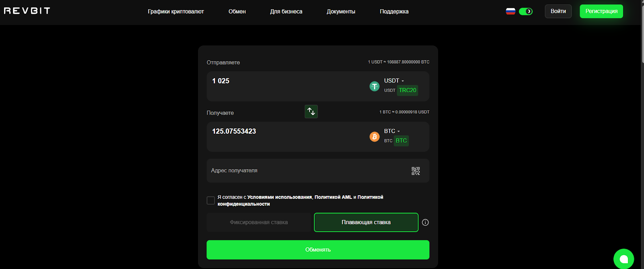Focus the Адрес получателя field
644x269 pixels.
[x=318, y=171]
